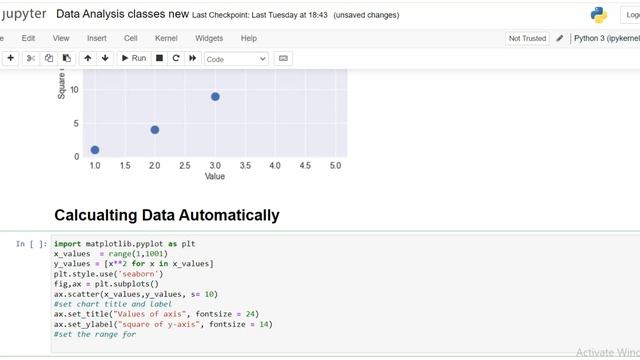The height and width of the screenshot is (360, 640).
Task: Open the Kernel menu
Action: [166, 38]
